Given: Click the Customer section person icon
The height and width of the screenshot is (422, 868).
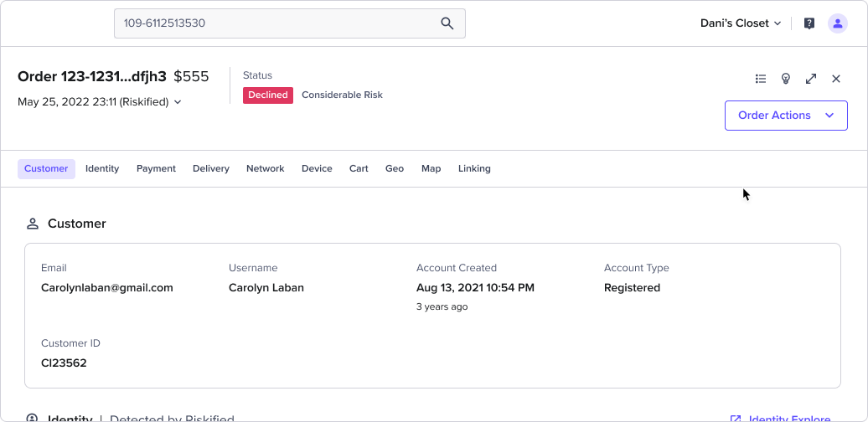Looking at the screenshot, I should [x=33, y=224].
